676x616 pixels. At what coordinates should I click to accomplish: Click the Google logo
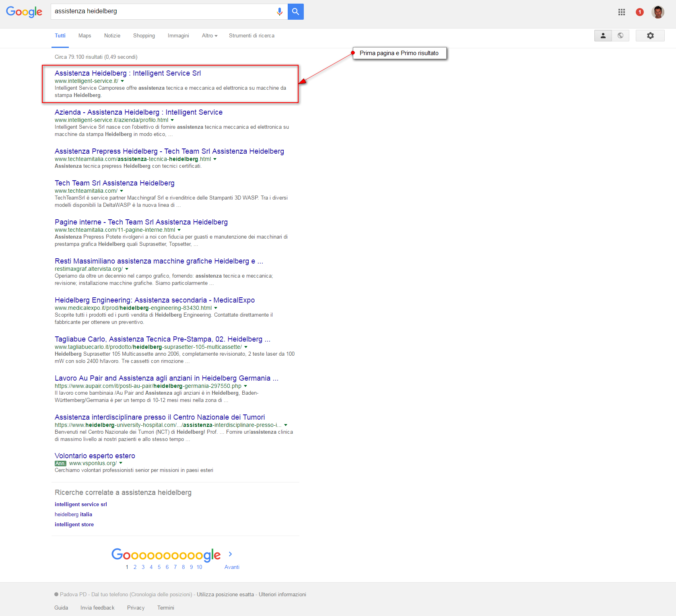(24, 12)
